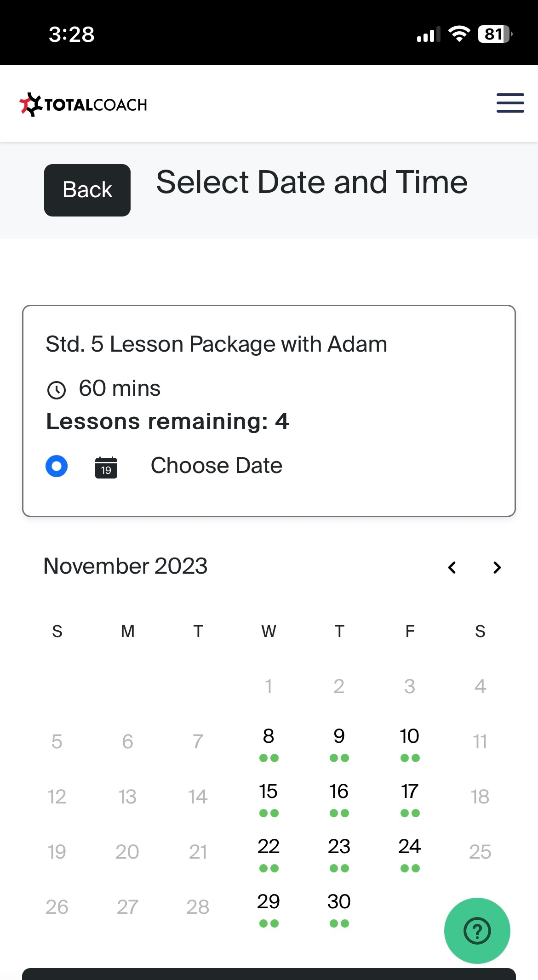
Task: Tap the calendar icon beside Choose Date
Action: coord(106,467)
